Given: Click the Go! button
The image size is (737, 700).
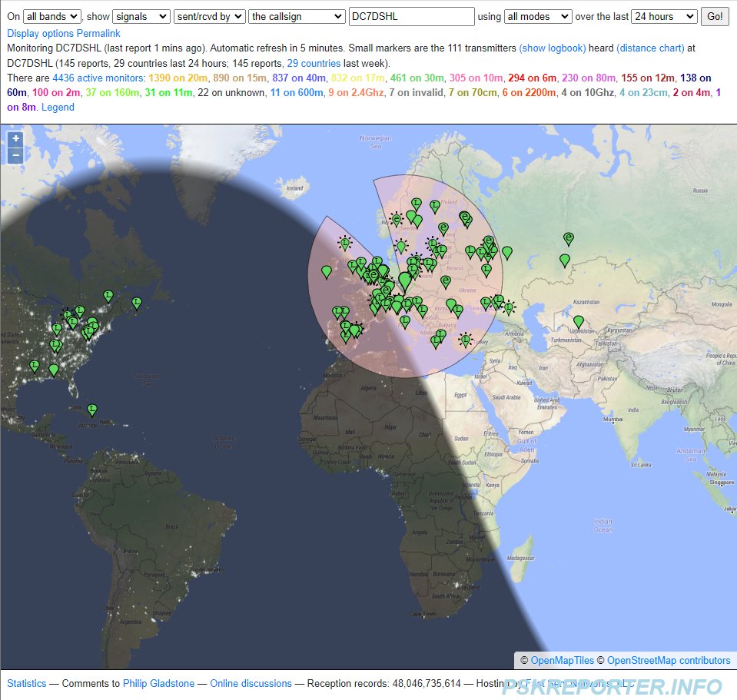Looking at the screenshot, I should [715, 16].
